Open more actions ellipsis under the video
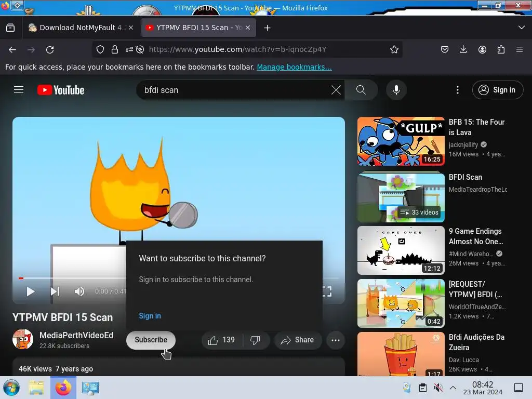The image size is (532, 399). (x=336, y=340)
